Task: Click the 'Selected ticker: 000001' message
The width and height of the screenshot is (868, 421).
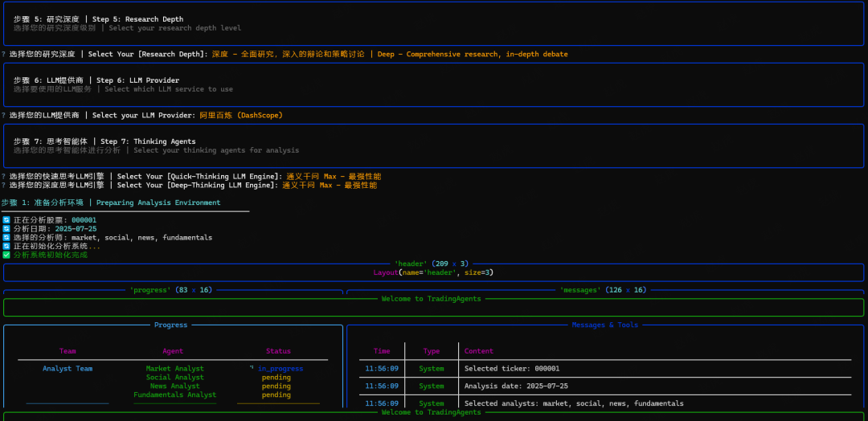Action: pyautogui.click(x=512, y=369)
